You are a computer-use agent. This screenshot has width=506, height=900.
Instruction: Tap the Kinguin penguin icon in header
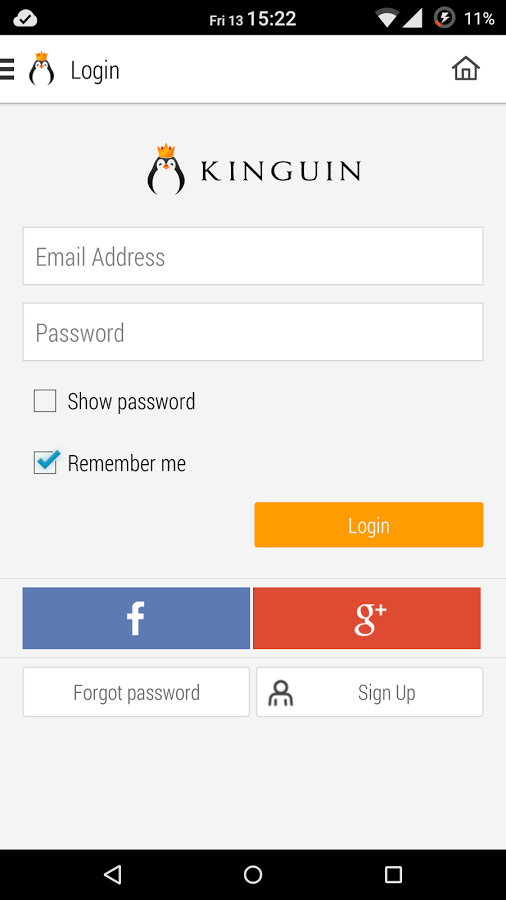[41, 69]
